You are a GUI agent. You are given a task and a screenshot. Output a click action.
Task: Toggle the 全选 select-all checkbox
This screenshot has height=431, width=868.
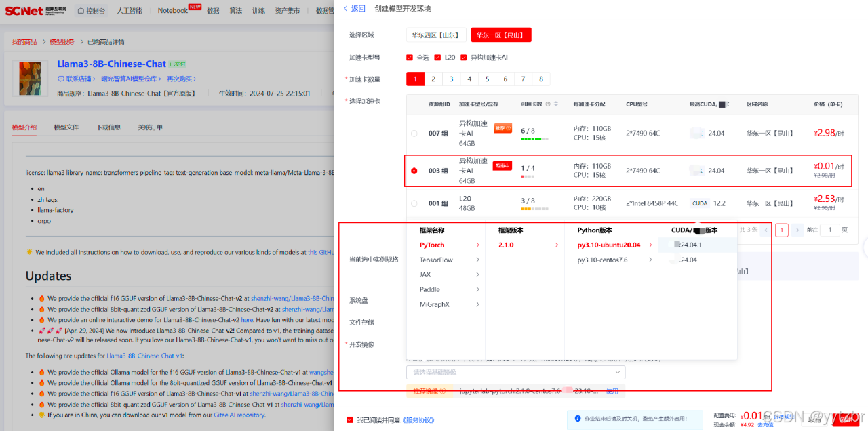pos(410,58)
